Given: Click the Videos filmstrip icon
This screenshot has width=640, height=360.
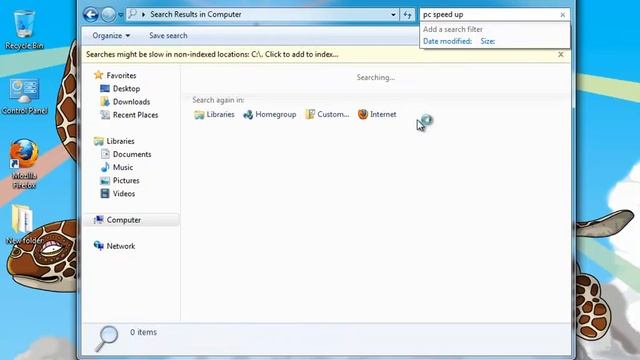Looking at the screenshot, I should coord(105,193).
